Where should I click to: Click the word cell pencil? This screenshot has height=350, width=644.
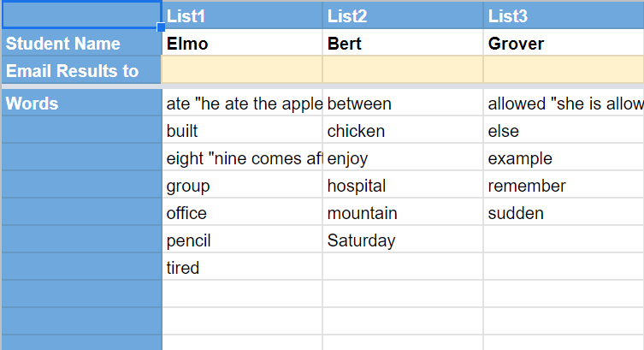(x=241, y=240)
